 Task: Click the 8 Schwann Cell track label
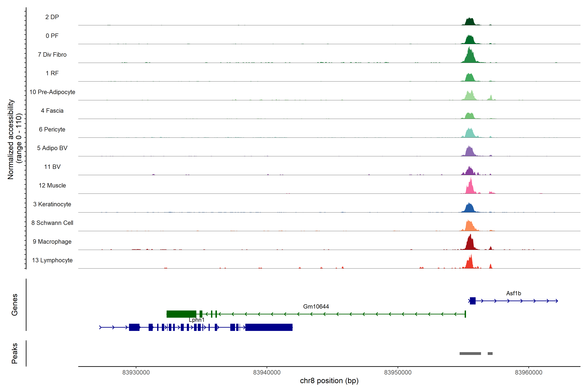coord(52,223)
